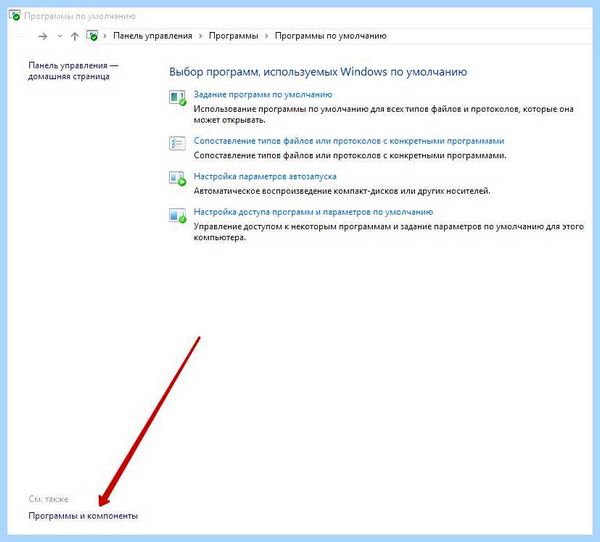Click the AutoPlay settings icon
Image resolution: width=600 pixels, height=542 pixels.
(178, 178)
